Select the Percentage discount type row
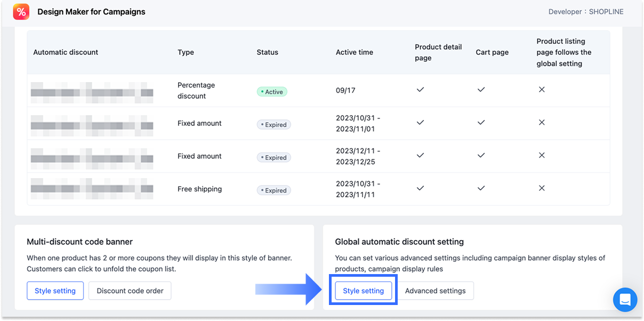Image resolution: width=644 pixels, height=321 pixels. (x=196, y=91)
